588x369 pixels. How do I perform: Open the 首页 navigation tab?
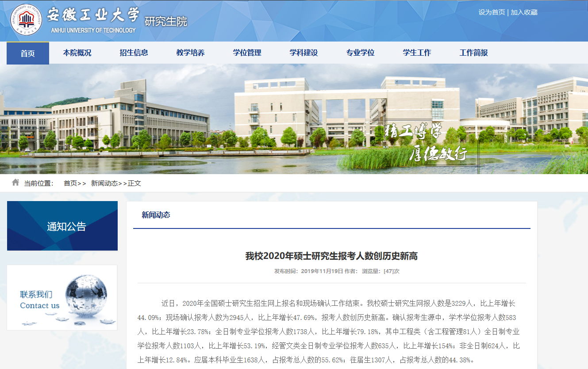[x=27, y=53]
